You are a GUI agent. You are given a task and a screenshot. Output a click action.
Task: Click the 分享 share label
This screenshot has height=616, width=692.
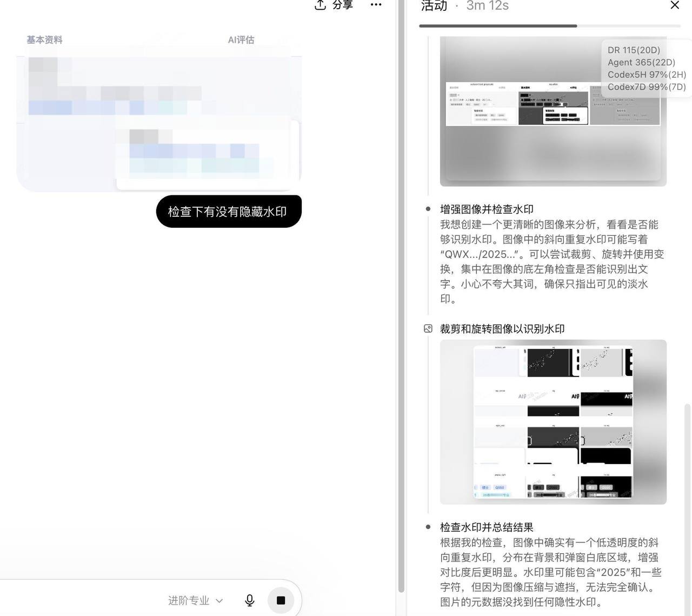pos(342,5)
